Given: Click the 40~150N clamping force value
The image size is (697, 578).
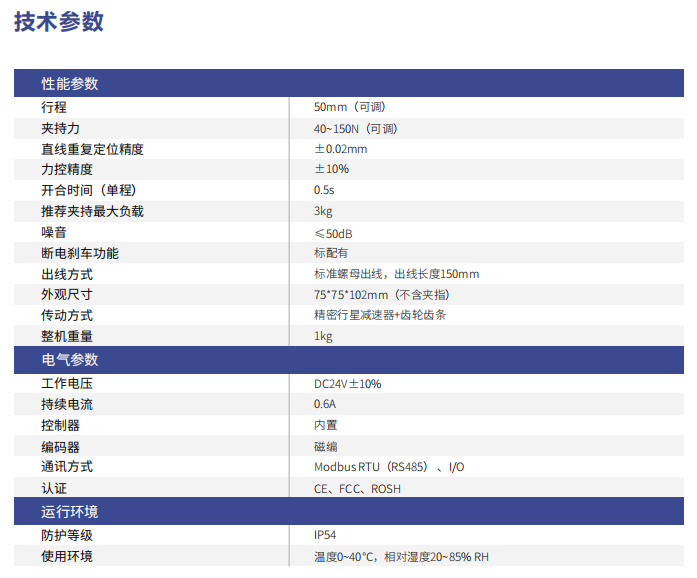Looking at the screenshot, I should [355, 128].
